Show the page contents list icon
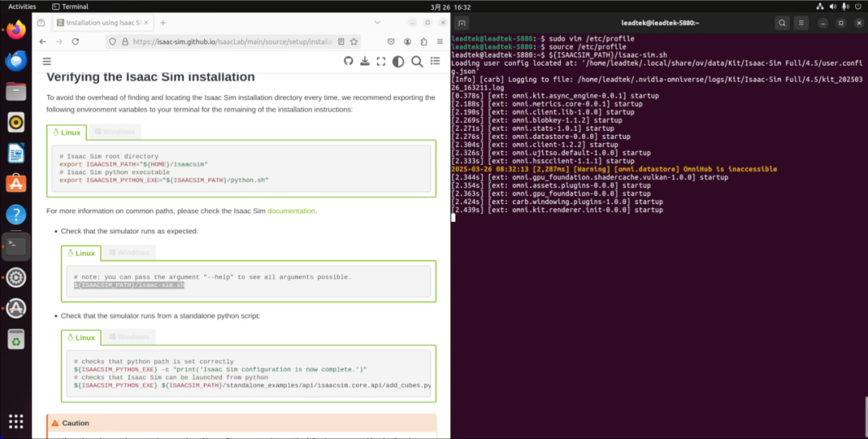The height and width of the screenshot is (439, 868). coord(435,61)
